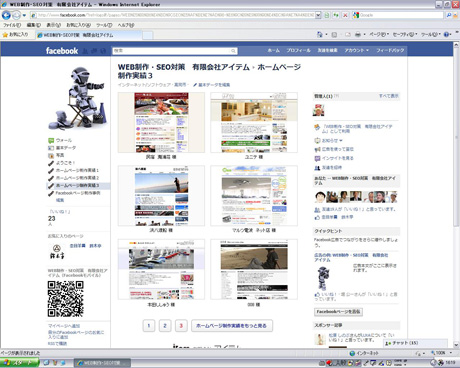Open the マルツ電波 ネット店 様 thumbnail
The height and width of the screenshot is (368, 460).
[x=254, y=196]
